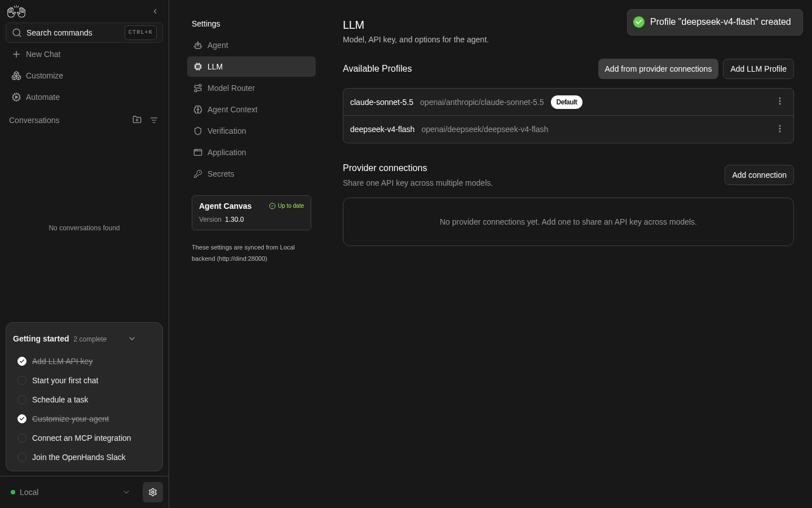Click 'Version 1.30.0' text in Agent Canvas
Viewport: 812px width, 508px height.
click(x=222, y=220)
